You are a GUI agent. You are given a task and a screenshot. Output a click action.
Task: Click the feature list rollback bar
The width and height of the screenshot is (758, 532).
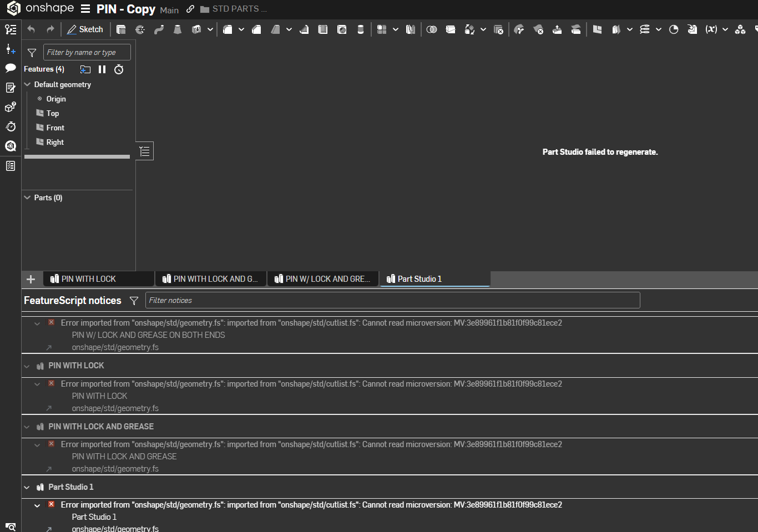(77, 157)
